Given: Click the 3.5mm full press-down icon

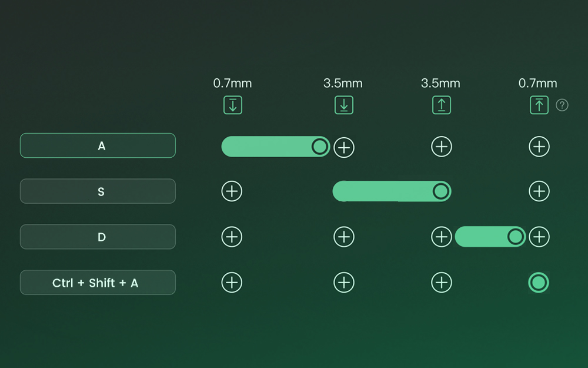Looking at the screenshot, I should pos(344,105).
